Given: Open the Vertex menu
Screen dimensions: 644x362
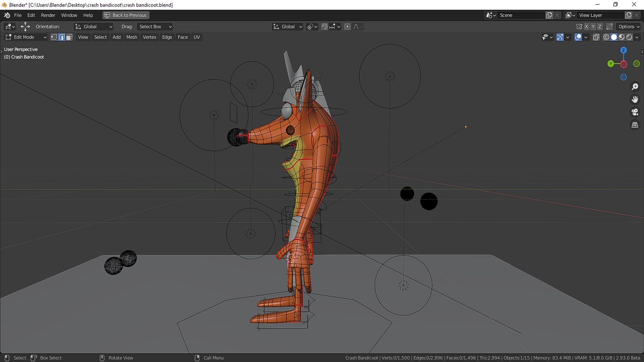Looking at the screenshot, I should coord(149,37).
